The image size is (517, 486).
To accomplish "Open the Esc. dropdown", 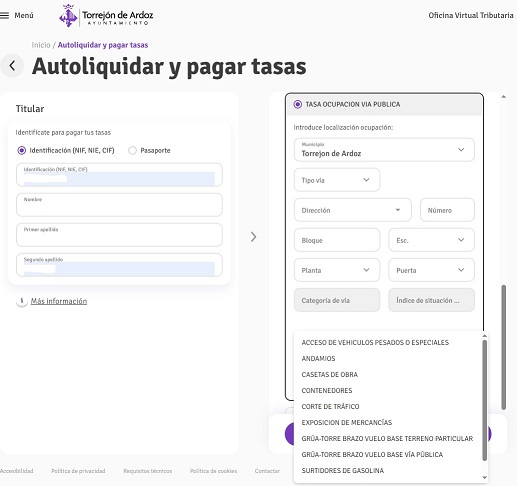I will (x=431, y=240).
